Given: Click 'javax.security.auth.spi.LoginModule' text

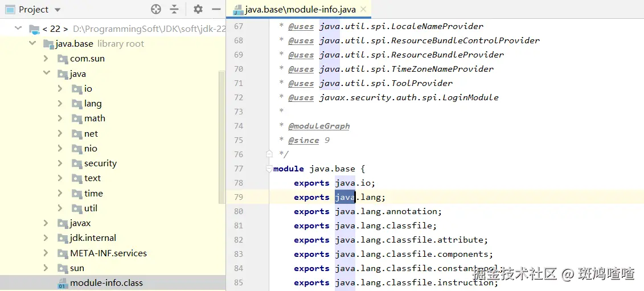Looking at the screenshot, I should (x=409, y=97).
